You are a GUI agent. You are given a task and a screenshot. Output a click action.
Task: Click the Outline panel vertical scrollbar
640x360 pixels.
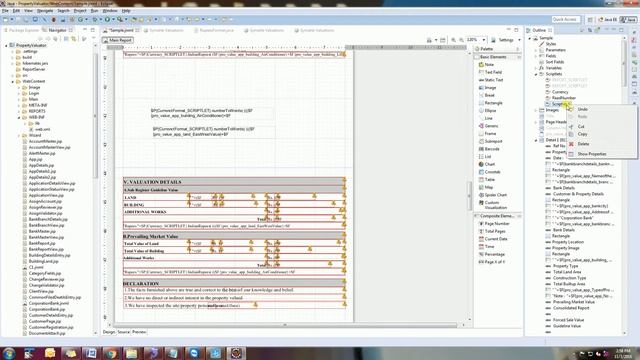[x=624, y=62]
